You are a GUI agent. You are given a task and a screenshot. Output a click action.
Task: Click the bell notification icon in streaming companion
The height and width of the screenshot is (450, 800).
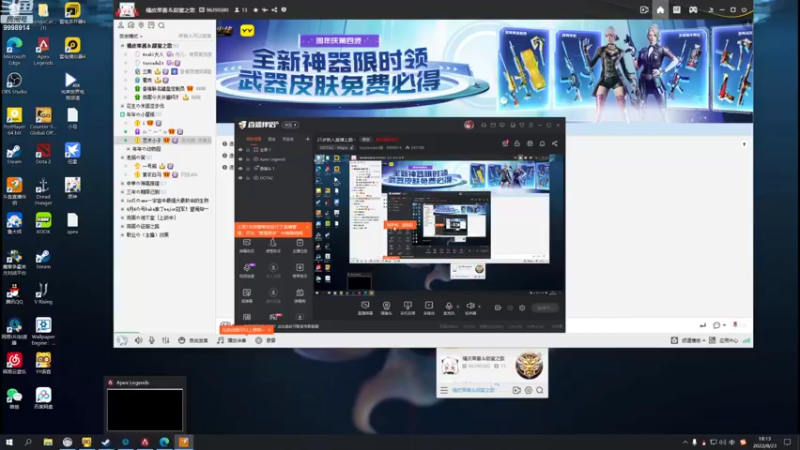[542, 143]
